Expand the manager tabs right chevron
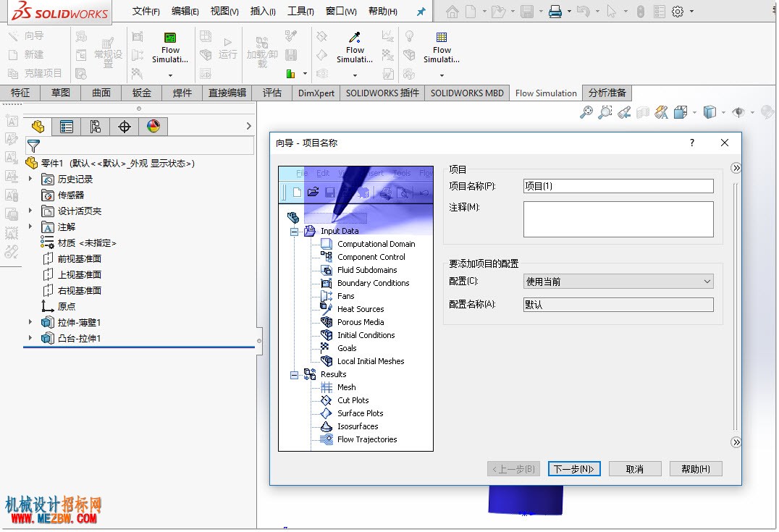The image size is (779, 532). [249, 126]
